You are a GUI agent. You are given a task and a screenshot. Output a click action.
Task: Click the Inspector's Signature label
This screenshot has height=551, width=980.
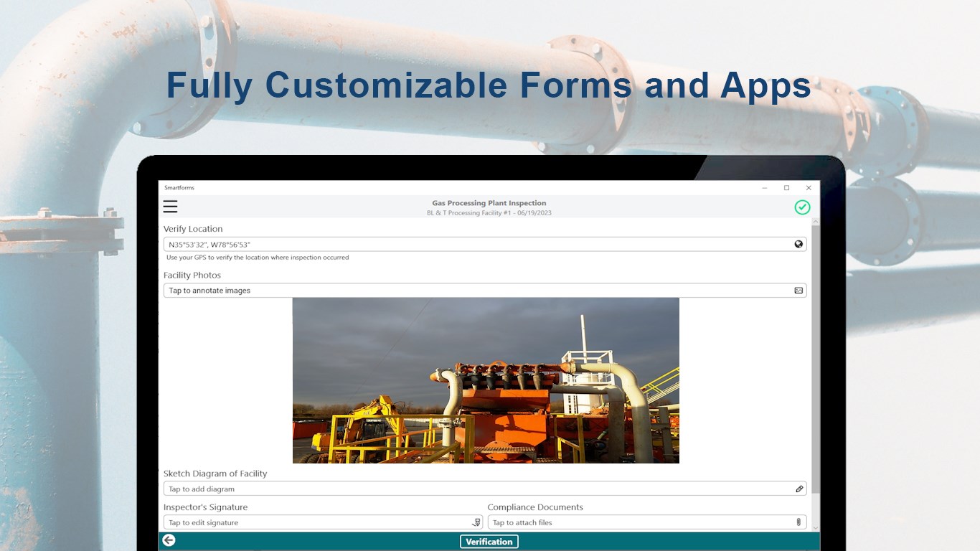coord(205,507)
